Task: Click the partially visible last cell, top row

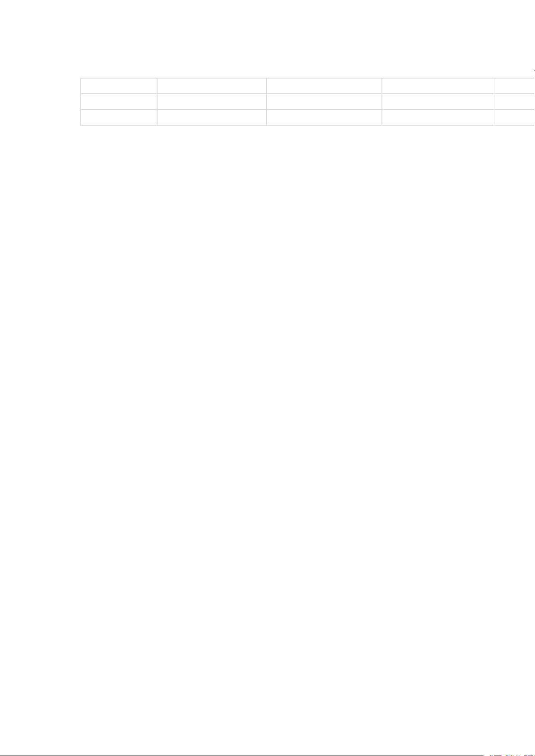Action: pyautogui.click(x=515, y=86)
